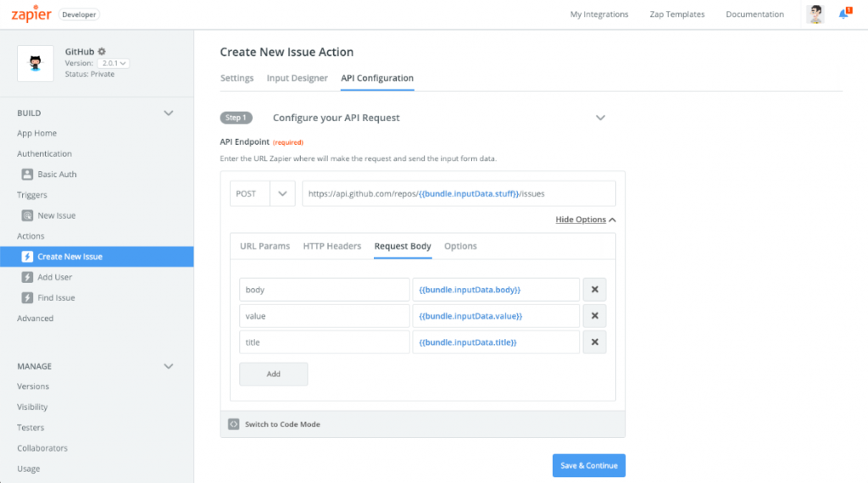Click the New Issue trigger icon
The image size is (868, 483).
(27, 216)
